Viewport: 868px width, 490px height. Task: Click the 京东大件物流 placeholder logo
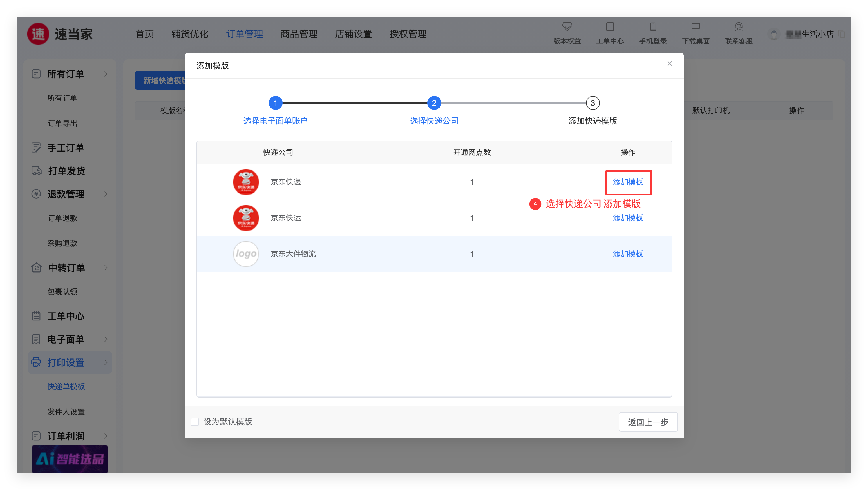click(x=246, y=254)
